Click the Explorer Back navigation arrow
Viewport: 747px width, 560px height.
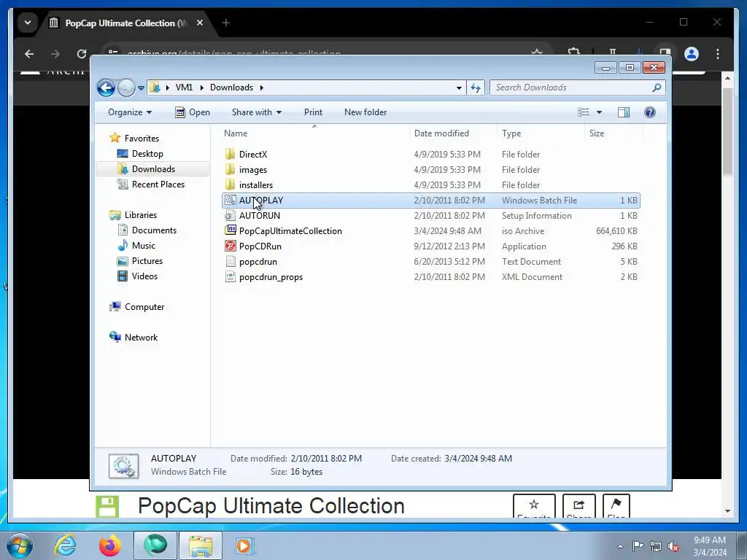click(x=106, y=87)
